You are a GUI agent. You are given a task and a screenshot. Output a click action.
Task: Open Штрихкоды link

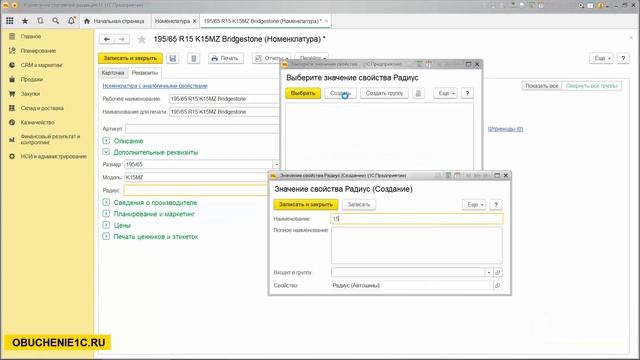[x=505, y=129]
